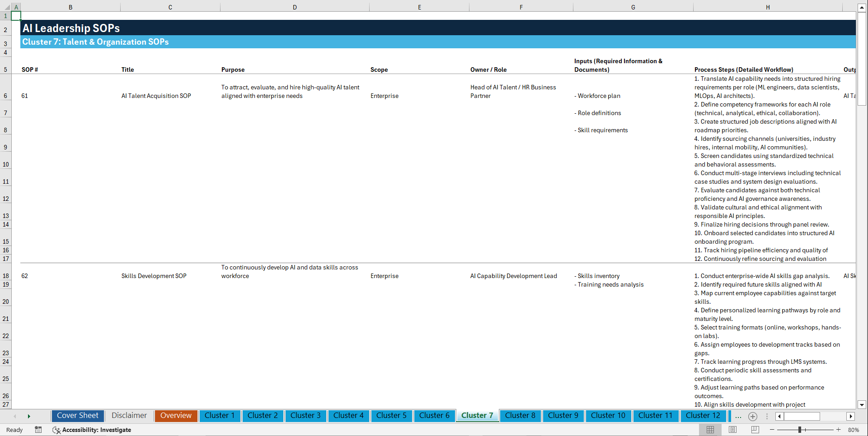Switch to Page Break Preview
The width and height of the screenshot is (868, 436).
755,430
